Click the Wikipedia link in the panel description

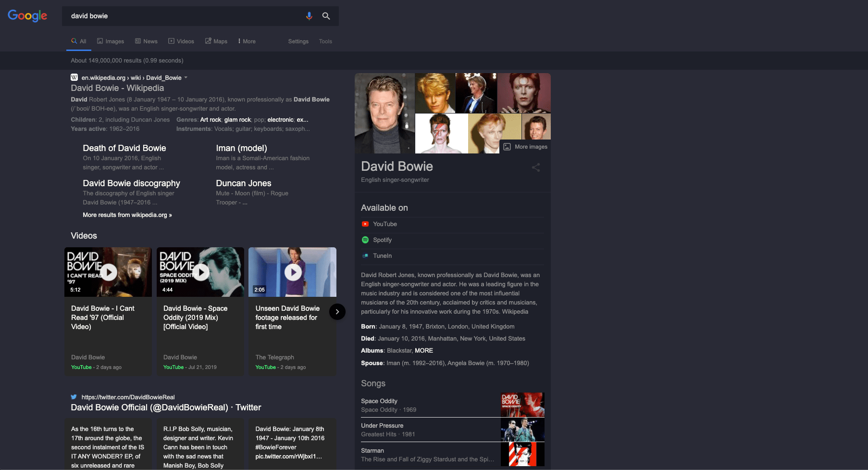[515, 312]
